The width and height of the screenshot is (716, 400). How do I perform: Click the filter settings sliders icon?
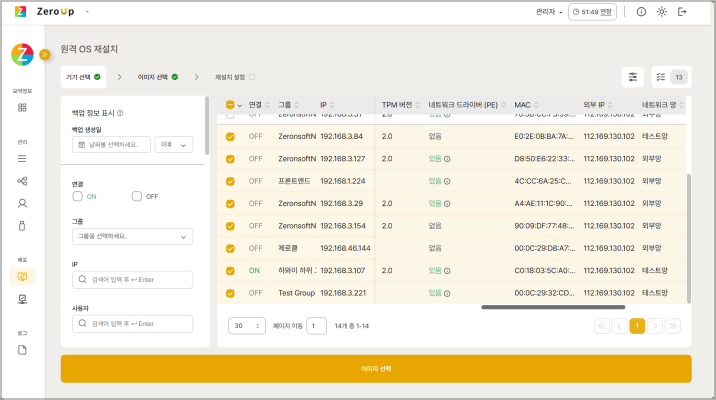tap(633, 76)
